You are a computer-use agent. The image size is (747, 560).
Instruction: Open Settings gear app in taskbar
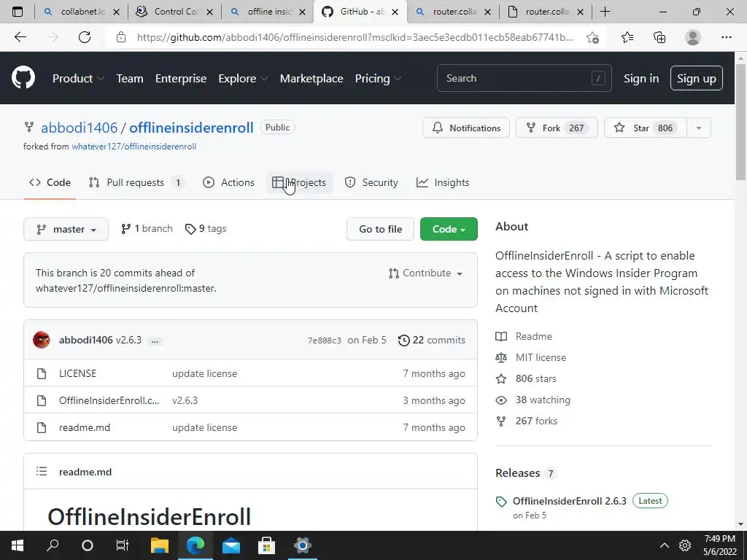pos(303,545)
